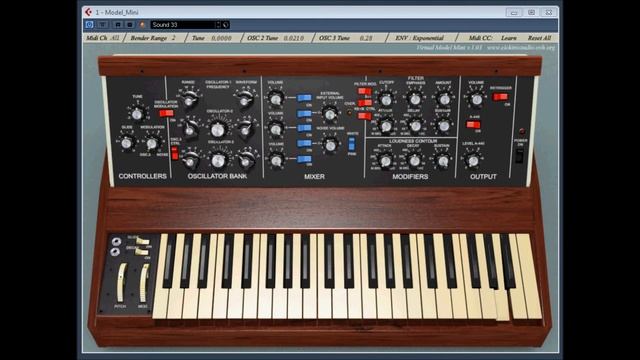Click the OSC 2 Tune value 0.0210
This screenshot has height=360, width=640.
(294, 38)
